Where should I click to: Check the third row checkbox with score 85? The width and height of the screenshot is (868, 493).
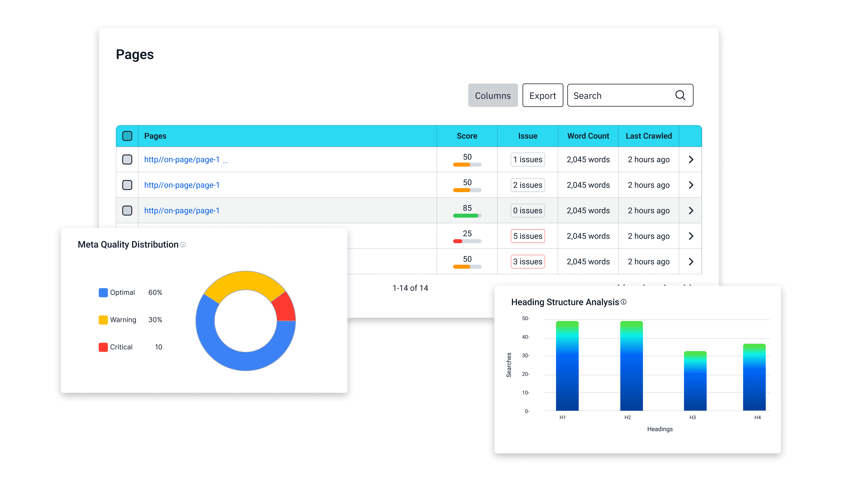(x=127, y=211)
